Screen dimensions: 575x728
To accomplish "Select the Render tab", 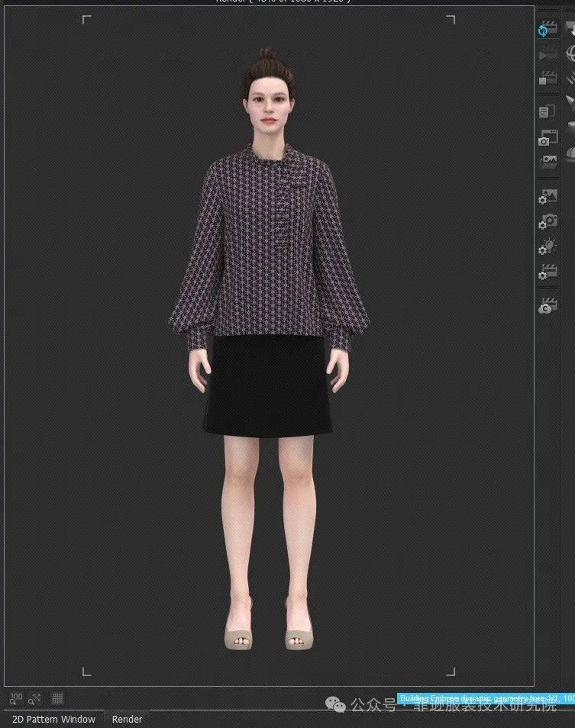I will (127, 719).
